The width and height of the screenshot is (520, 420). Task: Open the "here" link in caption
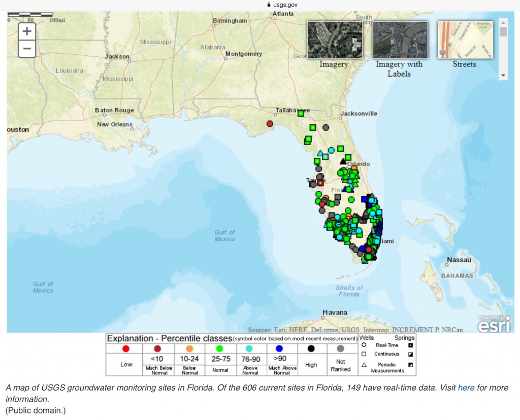[x=466, y=388]
